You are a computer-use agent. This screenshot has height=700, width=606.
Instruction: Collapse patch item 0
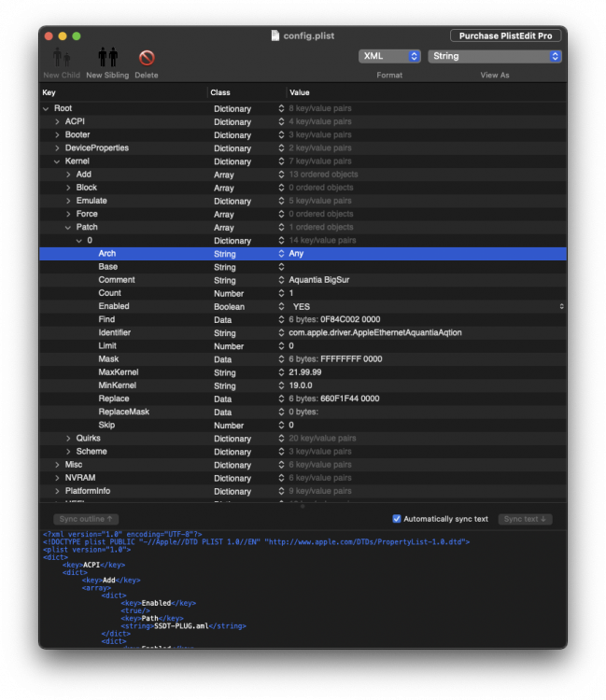(79, 241)
